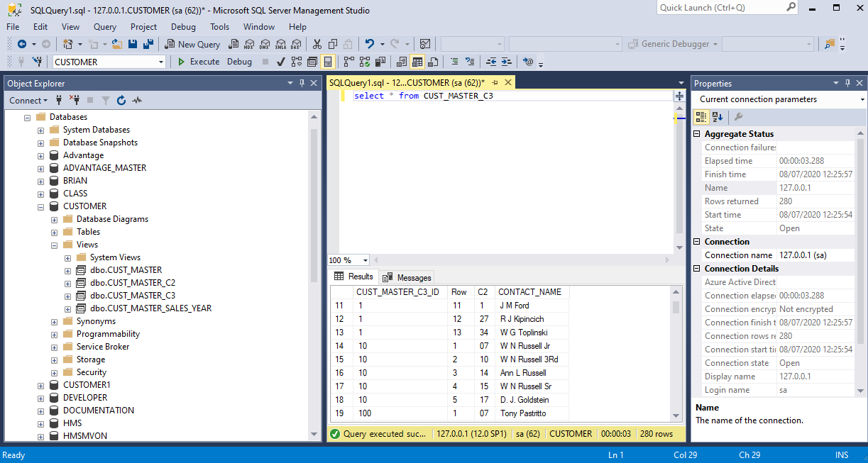Open Connect dropdown in Object Explorer
The image size is (868, 463).
[28, 101]
